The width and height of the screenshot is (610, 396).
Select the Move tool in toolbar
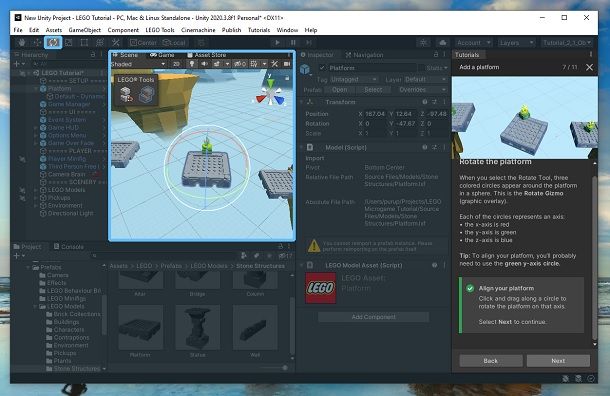(x=37, y=42)
